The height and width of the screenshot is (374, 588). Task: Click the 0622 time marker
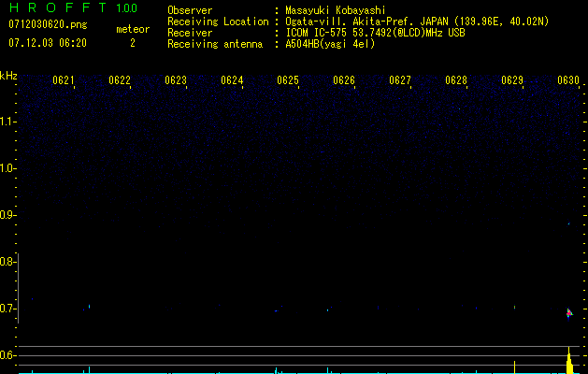[x=120, y=80]
